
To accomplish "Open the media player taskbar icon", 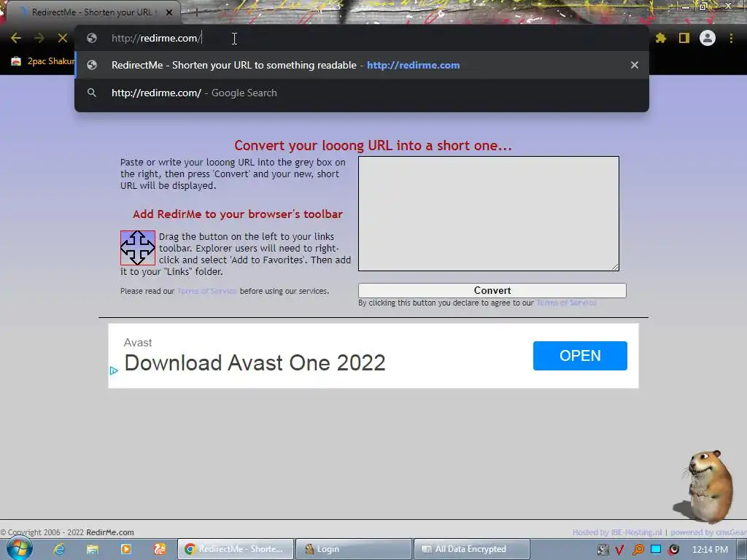I will (125, 549).
